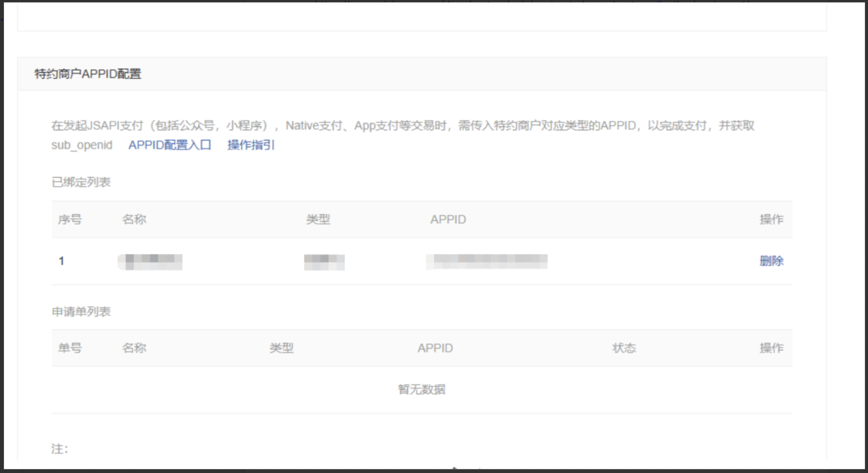Click the 申请单列表 label
868x473 pixels.
point(81,312)
